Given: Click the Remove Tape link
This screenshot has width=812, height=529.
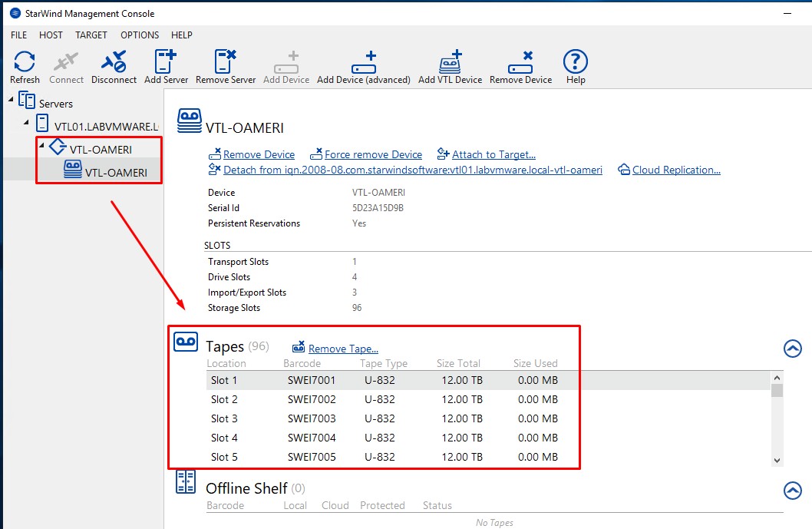Looking at the screenshot, I should [343, 349].
